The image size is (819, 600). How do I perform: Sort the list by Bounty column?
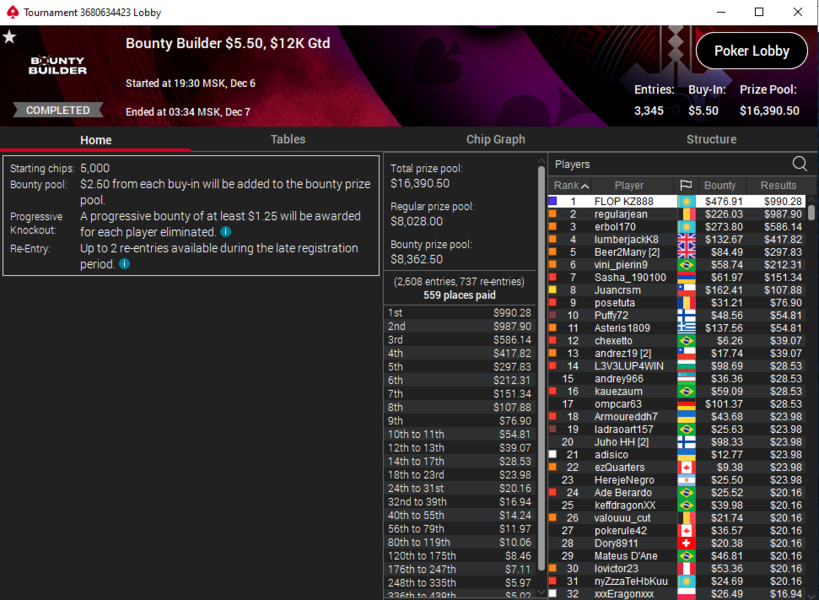tap(719, 185)
